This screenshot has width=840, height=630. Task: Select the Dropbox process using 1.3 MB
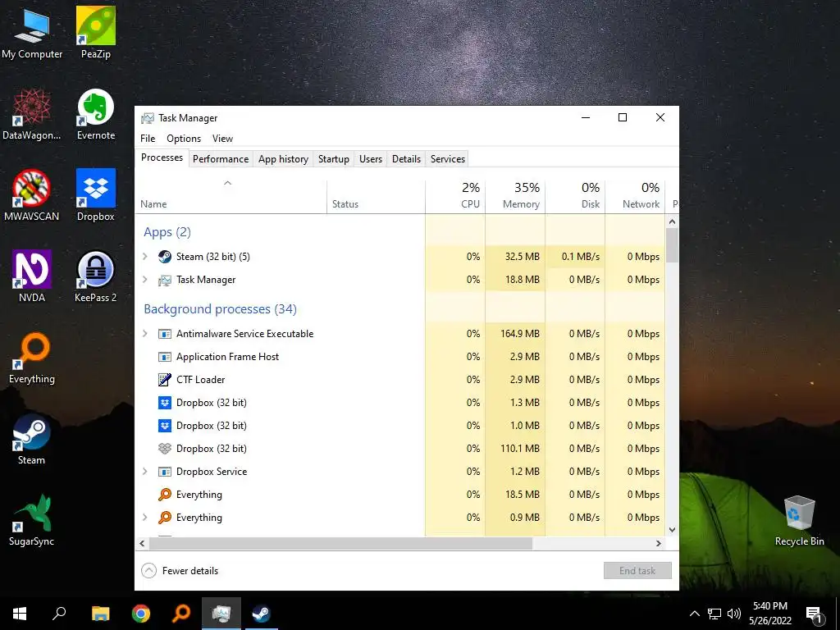(400, 403)
